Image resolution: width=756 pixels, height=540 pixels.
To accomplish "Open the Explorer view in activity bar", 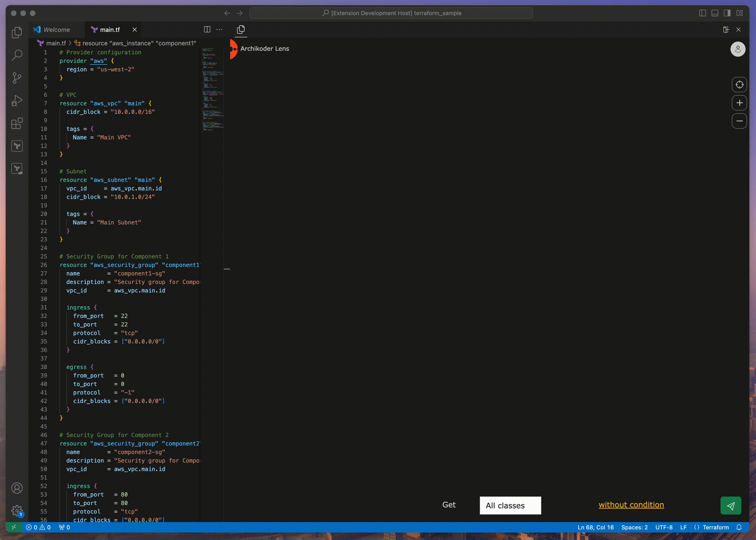I will (17, 33).
